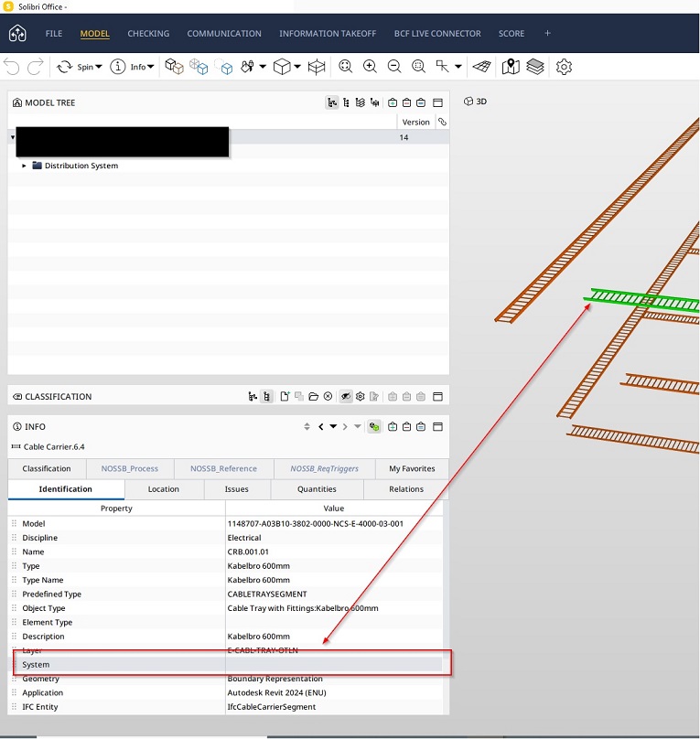Open the view cube dropdown arrow
The width and height of the screenshot is (700, 739).
(297, 67)
